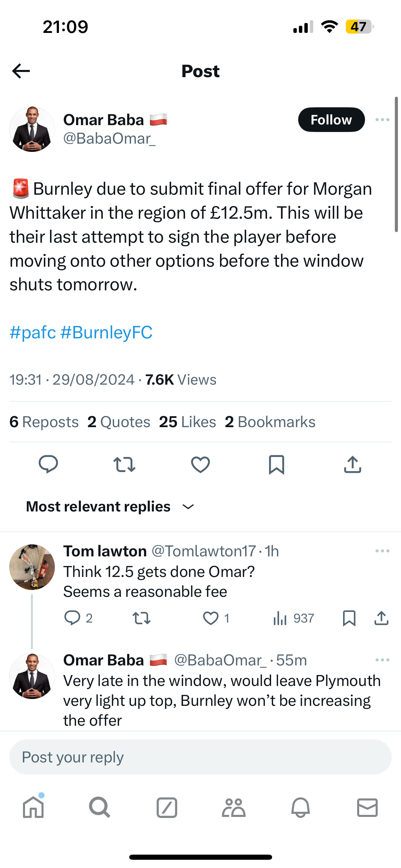Go to Home feed icon
Image resolution: width=401 pixels, height=868 pixels.
(33, 807)
